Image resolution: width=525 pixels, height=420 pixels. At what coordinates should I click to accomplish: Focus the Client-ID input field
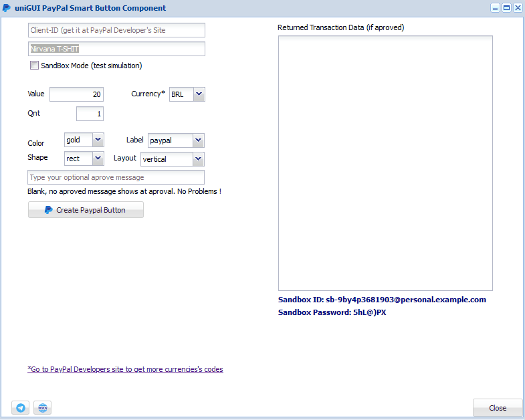click(116, 30)
